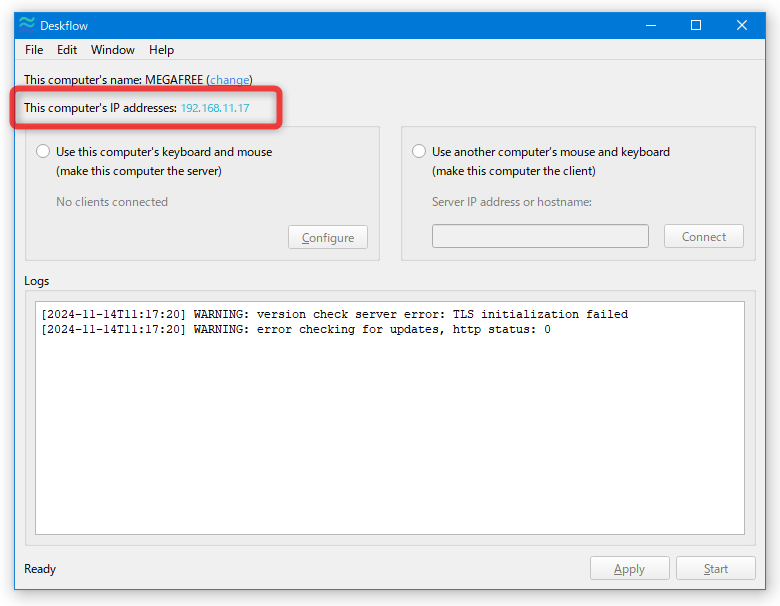The height and width of the screenshot is (606, 780).
Task: Click the Deskflow app icon in title bar
Action: 27,25
